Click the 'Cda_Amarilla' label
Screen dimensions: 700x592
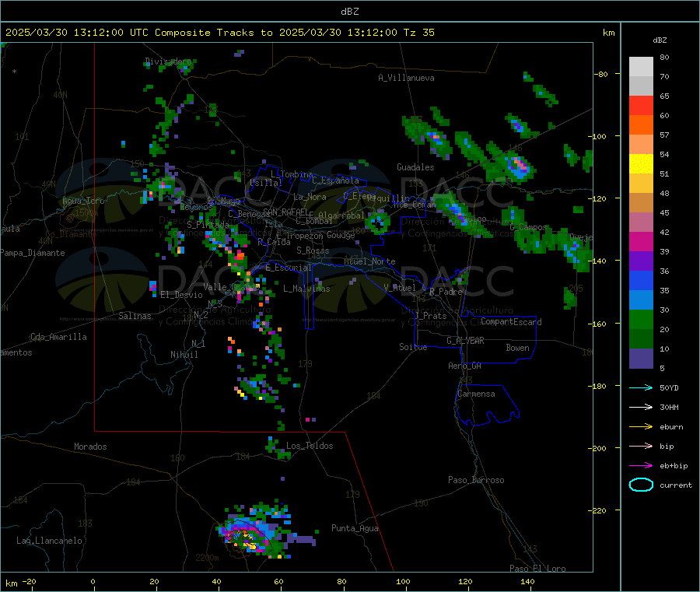click(x=58, y=337)
